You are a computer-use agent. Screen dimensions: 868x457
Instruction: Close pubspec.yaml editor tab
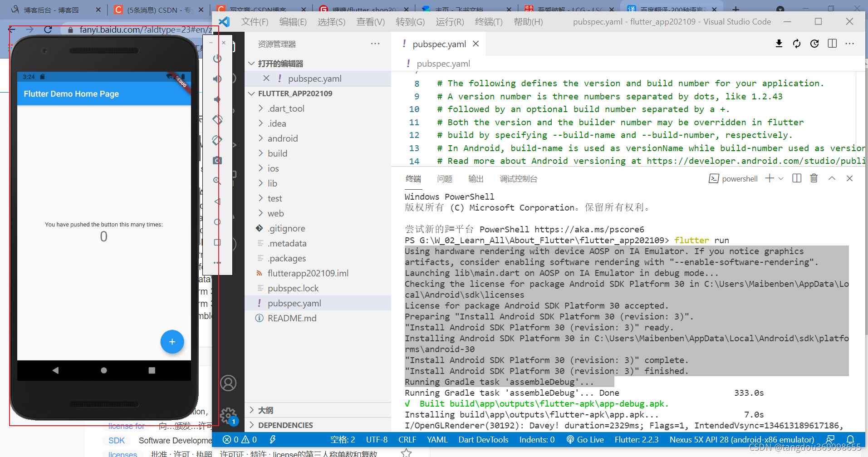(476, 44)
